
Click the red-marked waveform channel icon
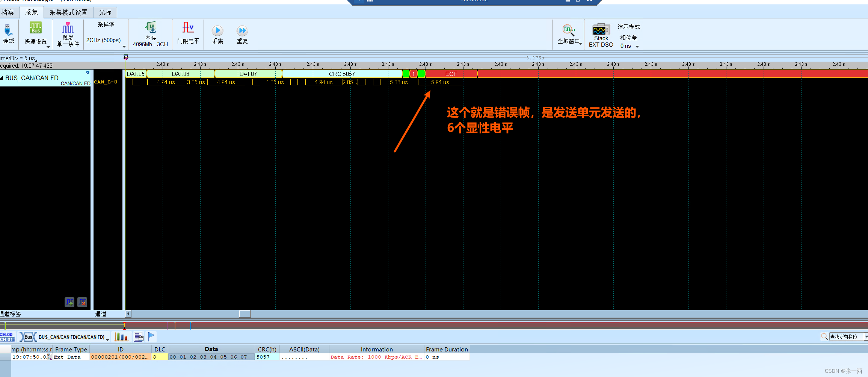tap(82, 302)
